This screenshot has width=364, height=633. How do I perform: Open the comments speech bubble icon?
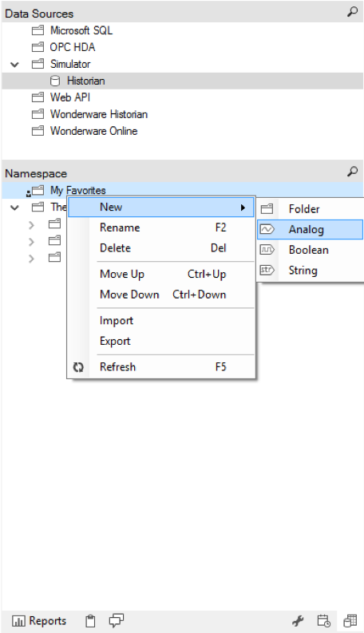click(117, 620)
